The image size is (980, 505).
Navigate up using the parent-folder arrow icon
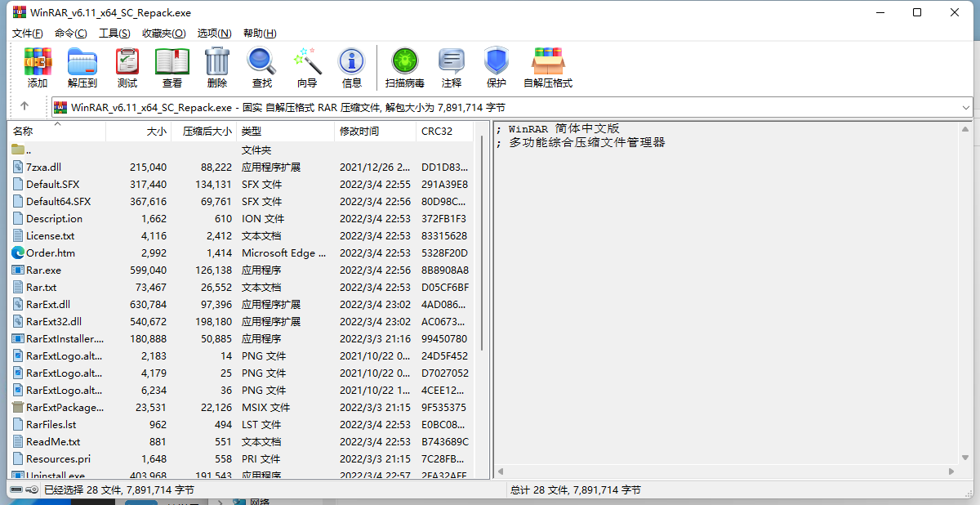pyautogui.click(x=24, y=106)
